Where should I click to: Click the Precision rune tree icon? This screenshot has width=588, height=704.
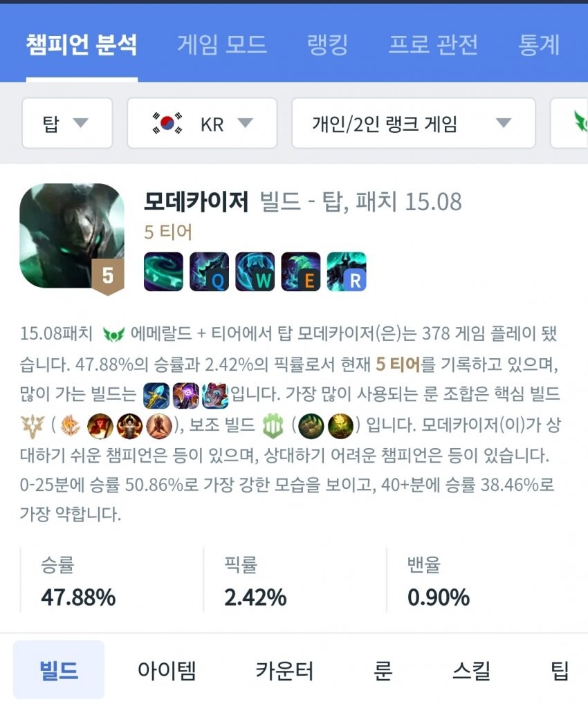tap(33, 425)
